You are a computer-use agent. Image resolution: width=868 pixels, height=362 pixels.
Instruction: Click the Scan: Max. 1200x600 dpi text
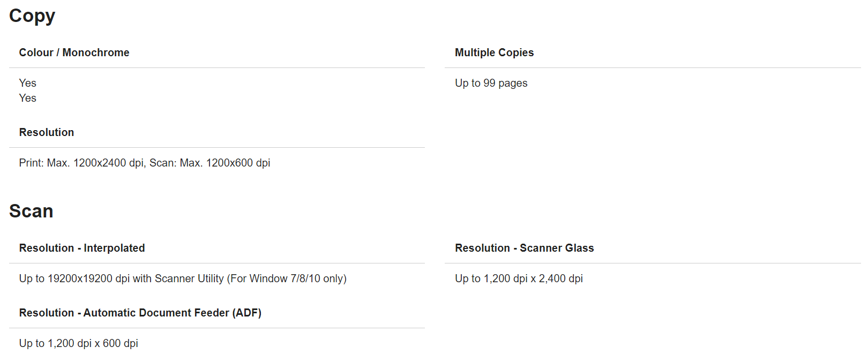(x=209, y=163)
